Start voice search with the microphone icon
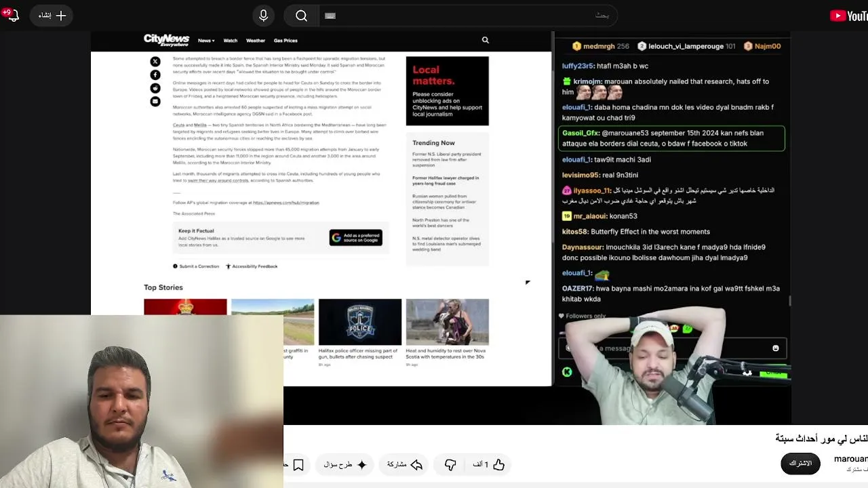Viewport: 868px width, 488px height. coord(264,16)
